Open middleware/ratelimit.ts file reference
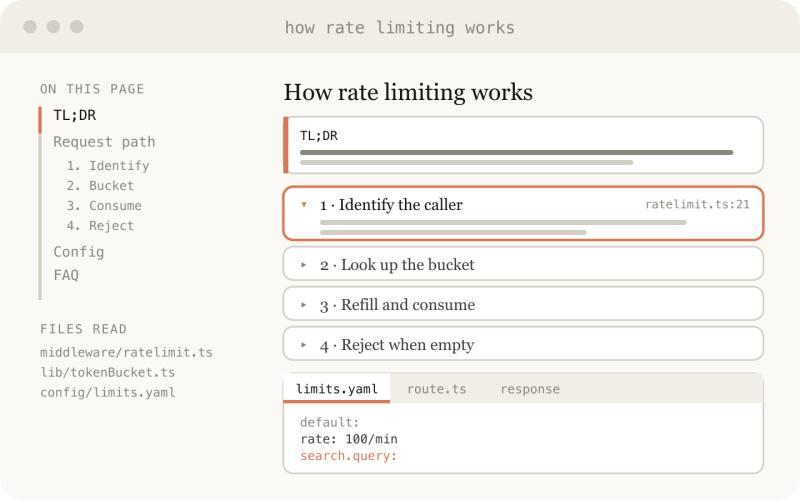This screenshot has width=800, height=500. point(127,353)
